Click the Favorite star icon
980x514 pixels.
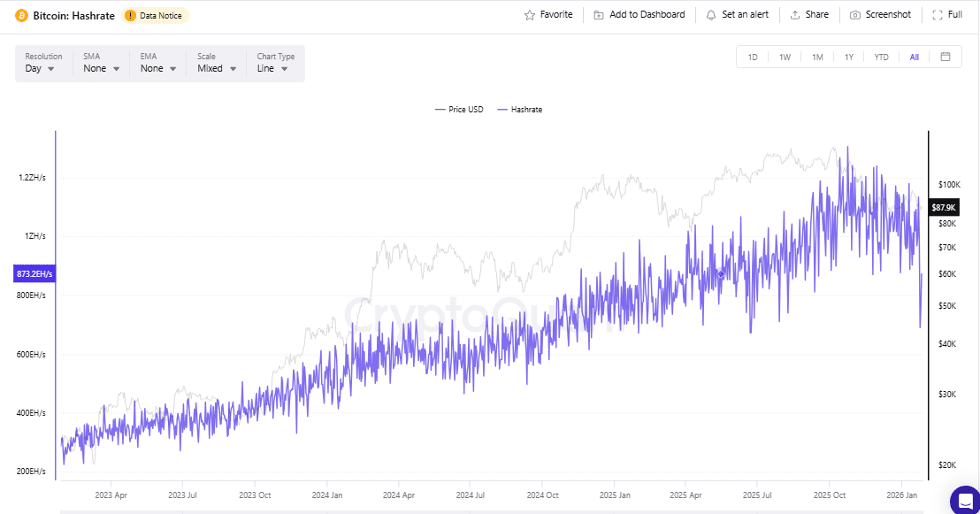click(x=530, y=15)
